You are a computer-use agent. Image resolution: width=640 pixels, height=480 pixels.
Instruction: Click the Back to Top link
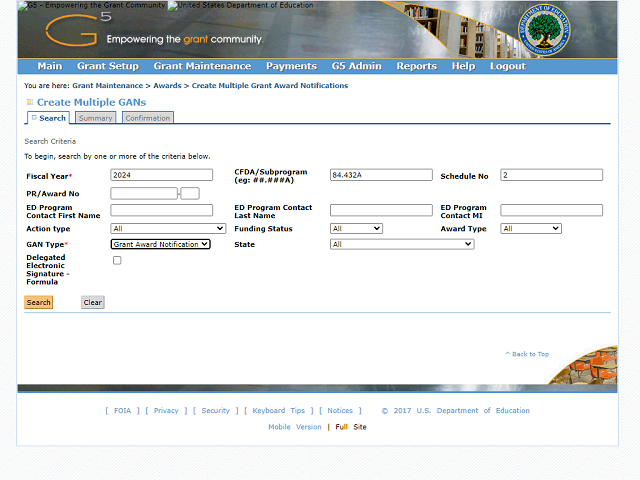[x=527, y=354]
